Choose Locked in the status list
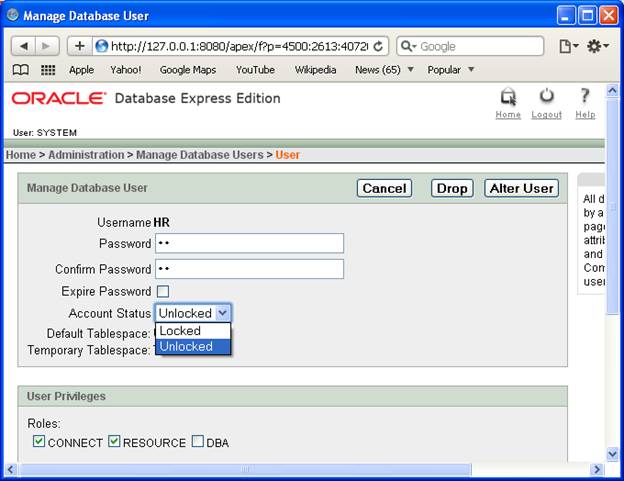This screenshot has height=481, width=624. click(193, 331)
